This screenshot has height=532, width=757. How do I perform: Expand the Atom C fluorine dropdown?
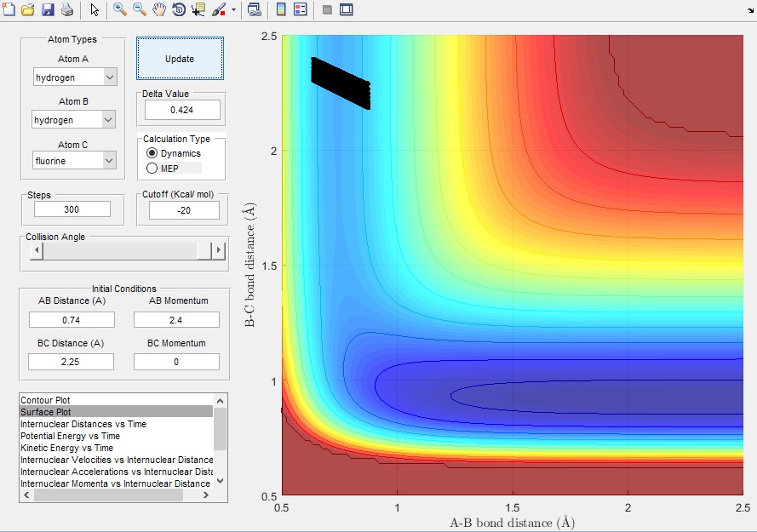109,160
